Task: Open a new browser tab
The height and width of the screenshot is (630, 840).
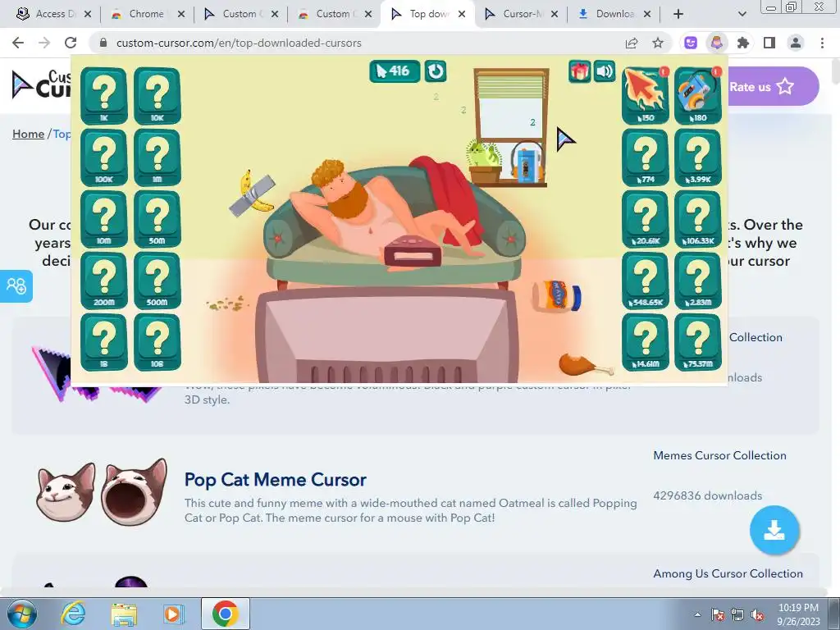Action: (x=678, y=14)
